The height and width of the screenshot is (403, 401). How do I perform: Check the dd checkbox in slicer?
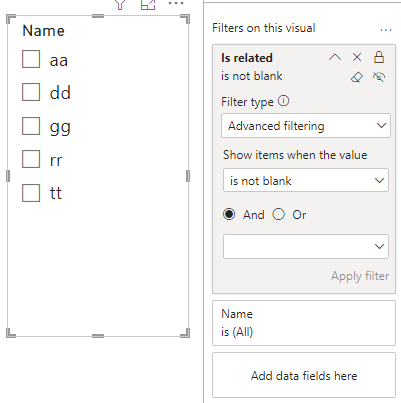pos(31,92)
